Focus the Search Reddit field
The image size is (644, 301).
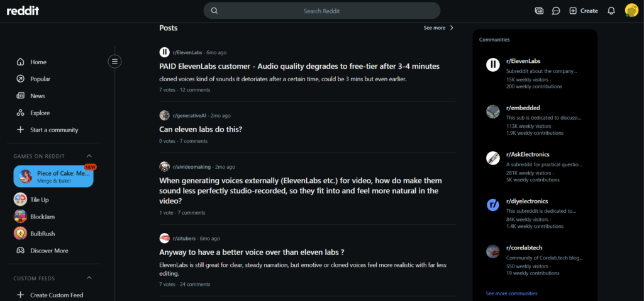(x=321, y=11)
